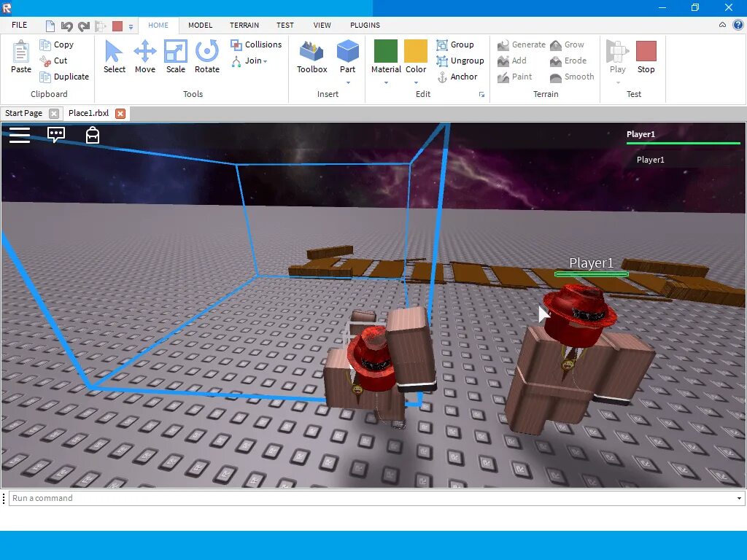Switch to the VIEW ribbon tab
Image resolution: width=747 pixels, height=560 pixels.
coord(322,26)
